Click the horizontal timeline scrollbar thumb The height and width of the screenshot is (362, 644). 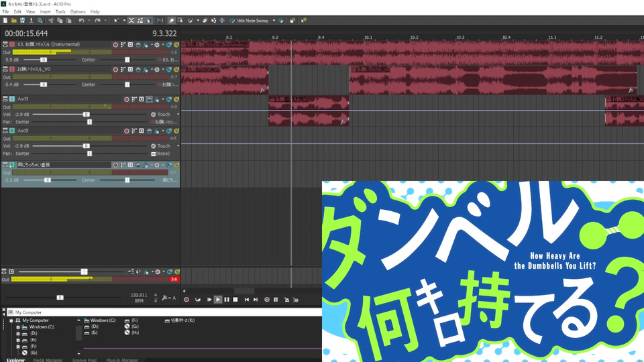point(244,291)
